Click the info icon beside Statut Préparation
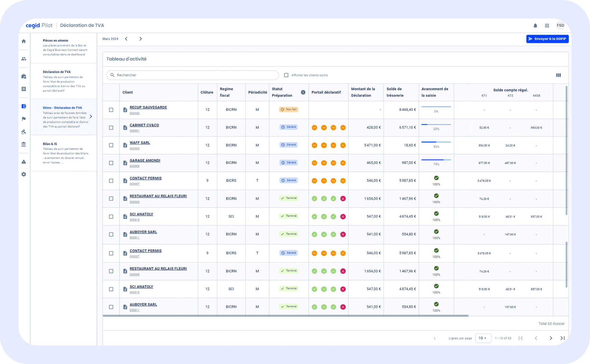This screenshot has height=364, width=590. tap(303, 92)
